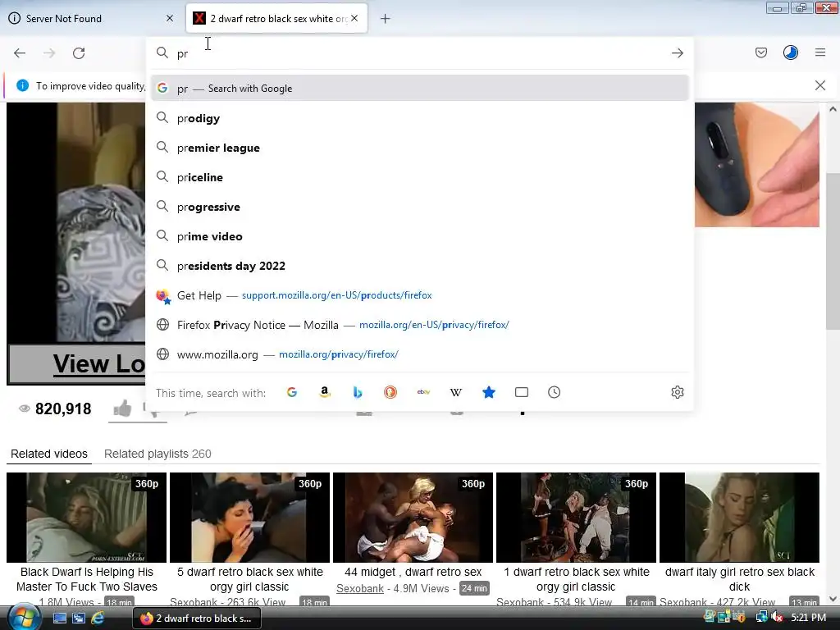Launch Internet Explorer from the quick launch
This screenshot has height=630, width=840.
98,619
